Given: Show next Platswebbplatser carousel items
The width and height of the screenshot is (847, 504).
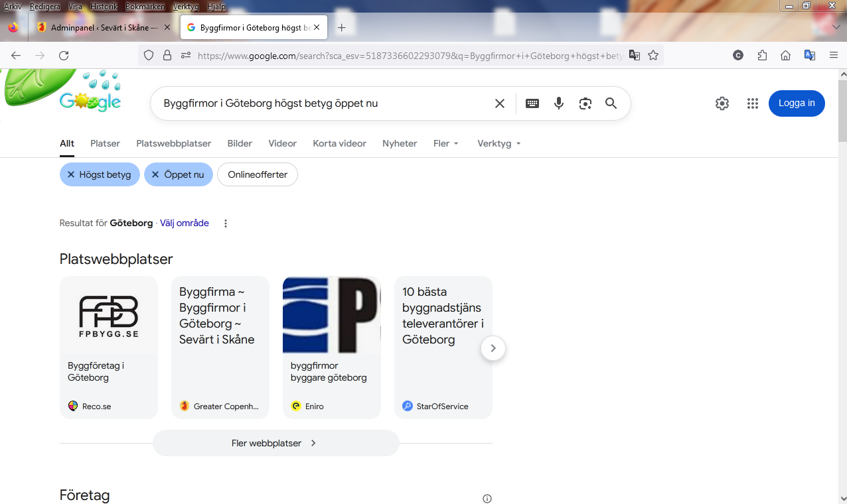Looking at the screenshot, I should [493, 348].
